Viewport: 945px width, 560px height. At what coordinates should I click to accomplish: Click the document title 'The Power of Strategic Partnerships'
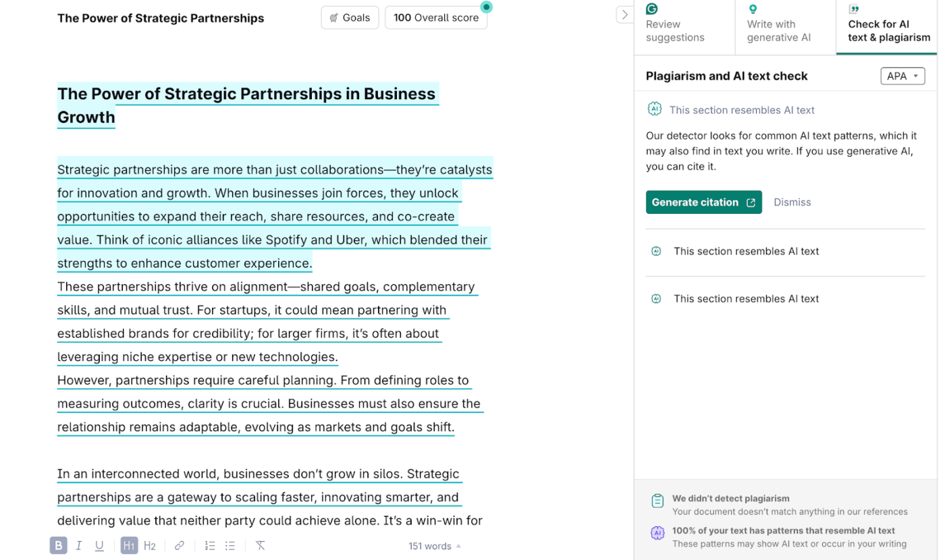point(161,18)
